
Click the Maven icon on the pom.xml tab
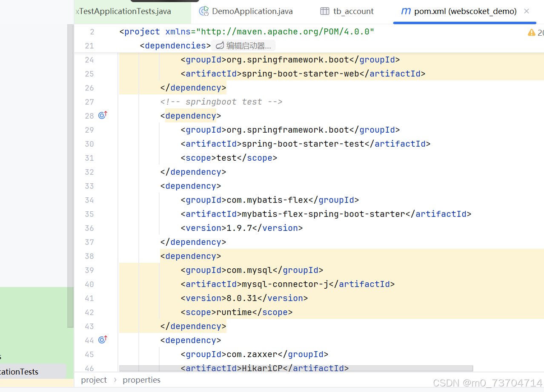pyautogui.click(x=406, y=11)
